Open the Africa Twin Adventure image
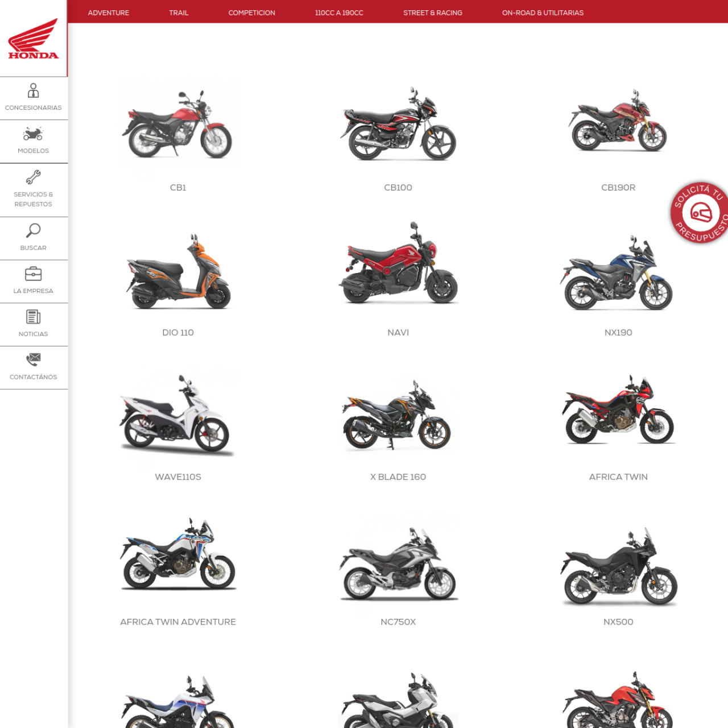Image resolution: width=728 pixels, height=728 pixels. 178,555
